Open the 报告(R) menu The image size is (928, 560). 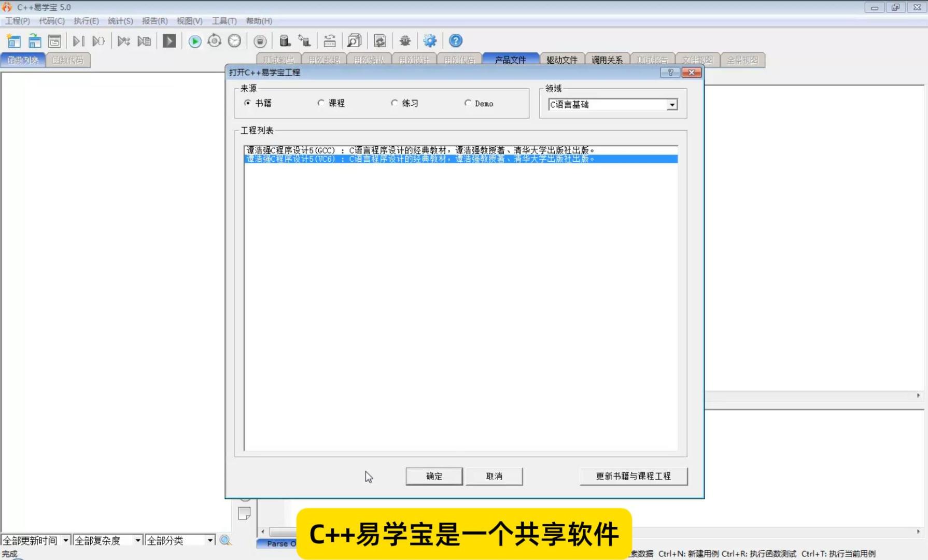(x=154, y=21)
